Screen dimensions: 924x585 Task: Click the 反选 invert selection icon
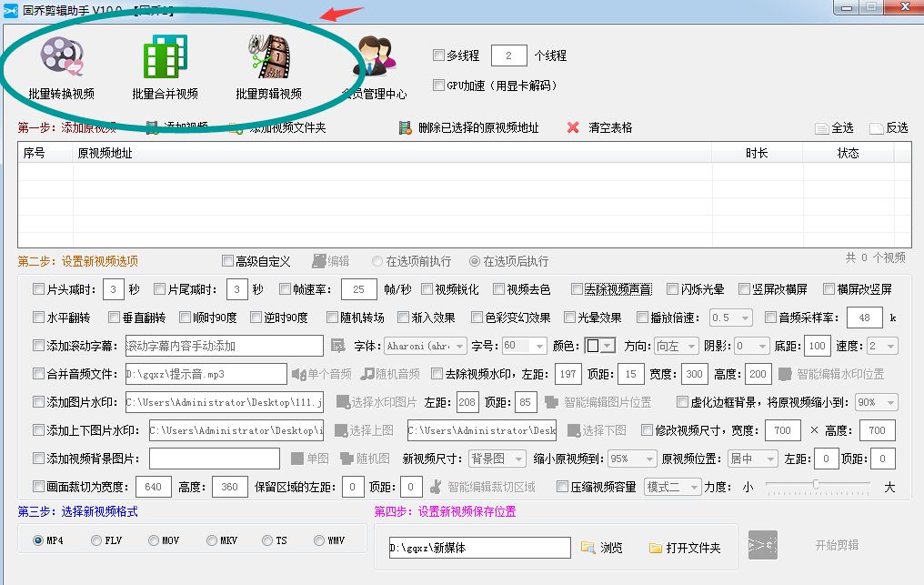click(x=877, y=128)
